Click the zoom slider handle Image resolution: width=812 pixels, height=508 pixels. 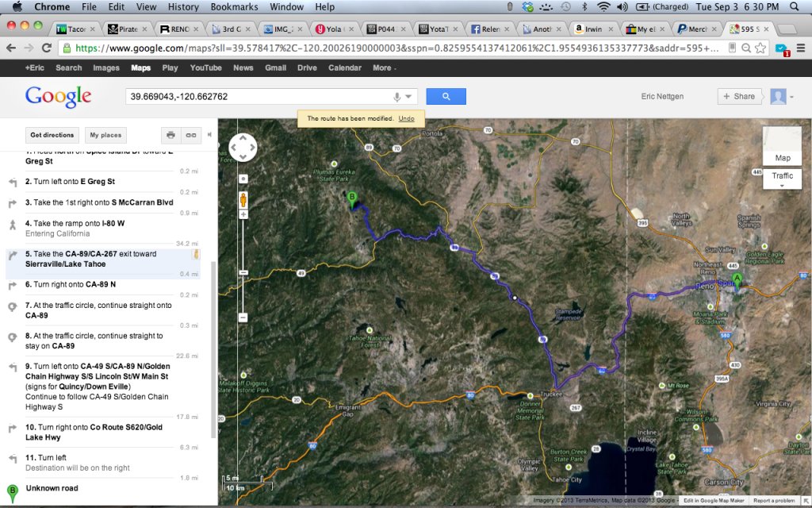coord(243,273)
